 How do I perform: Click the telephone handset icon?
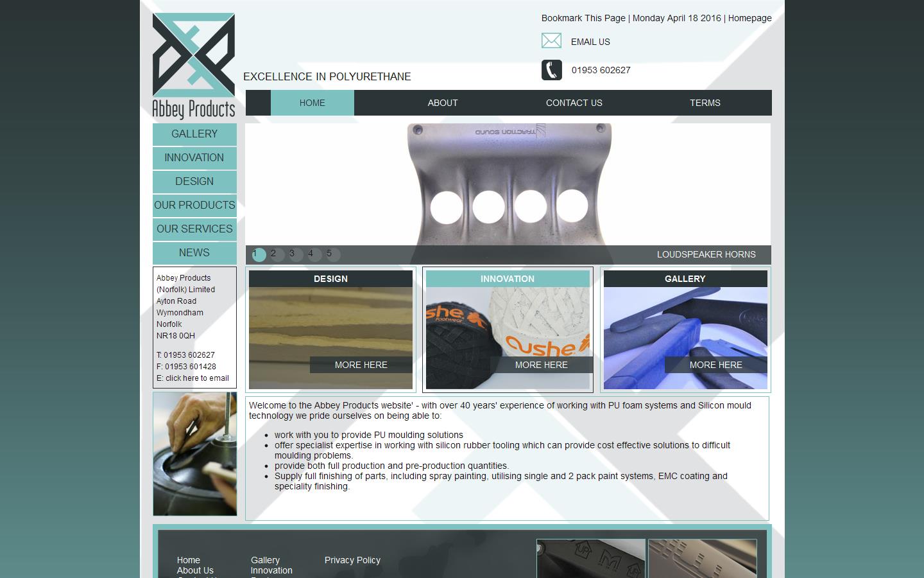(551, 69)
